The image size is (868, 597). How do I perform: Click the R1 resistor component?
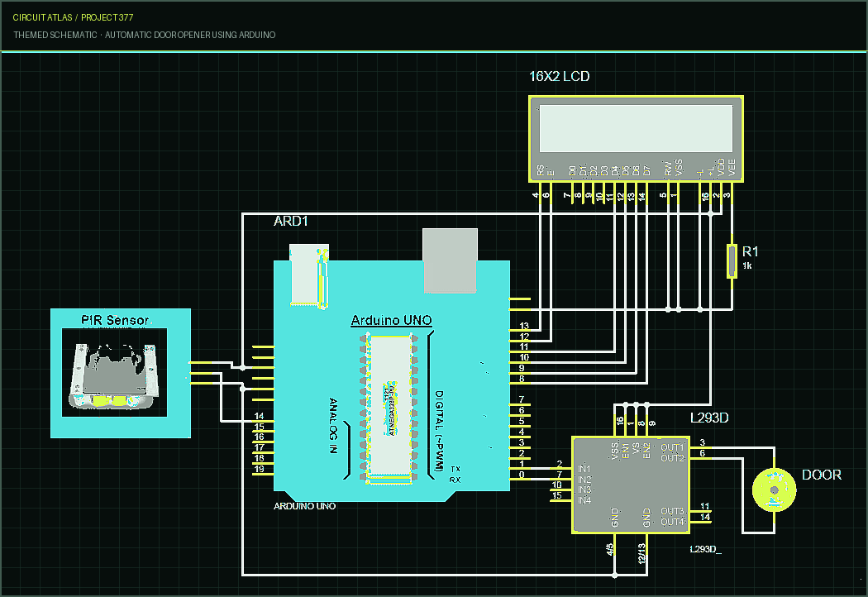[732, 260]
